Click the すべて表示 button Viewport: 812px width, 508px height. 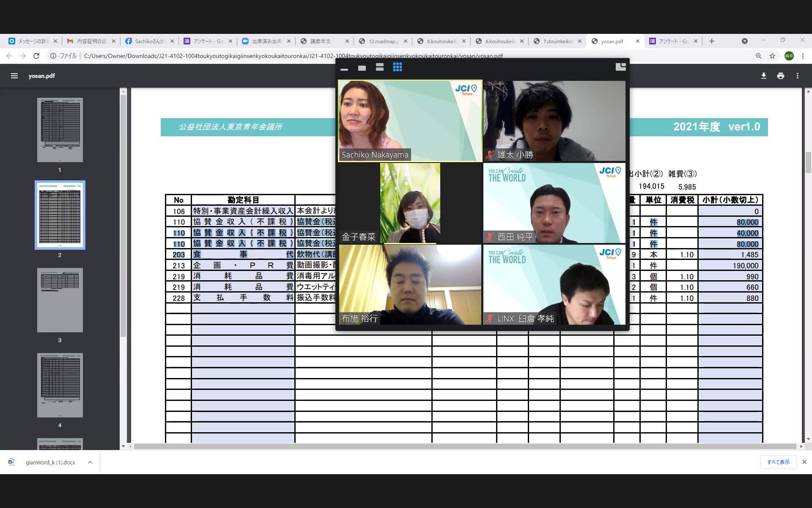click(x=778, y=462)
